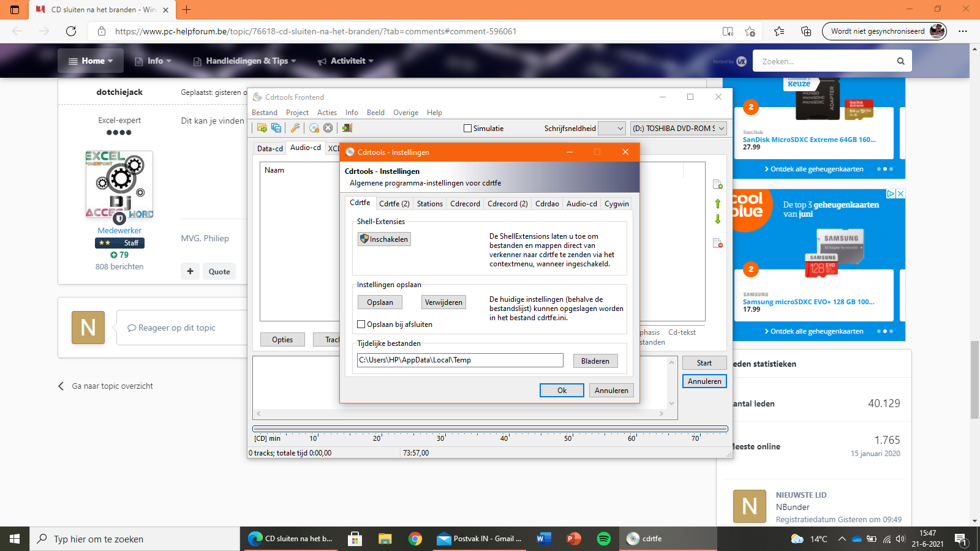Screen dimensions: 980x551
Task: Click the exit door toolbar icon
Action: click(x=347, y=128)
